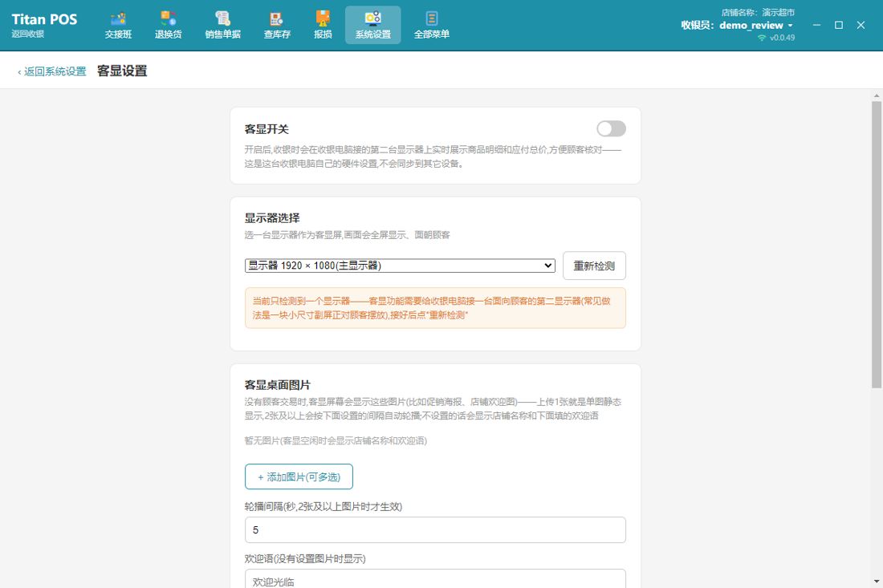This screenshot has height=588, width=883.
Task: Open the 报损 damage report icon
Action: coord(323,26)
